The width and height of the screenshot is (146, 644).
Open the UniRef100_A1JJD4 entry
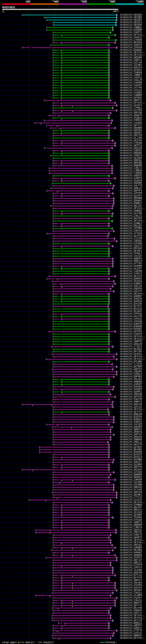click(131, 138)
